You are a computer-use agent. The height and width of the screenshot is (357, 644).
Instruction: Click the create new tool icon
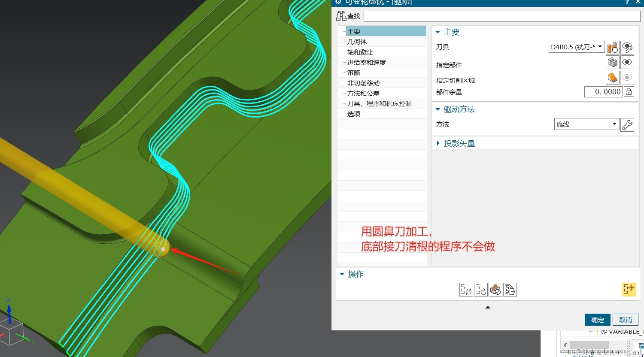click(613, 47)
